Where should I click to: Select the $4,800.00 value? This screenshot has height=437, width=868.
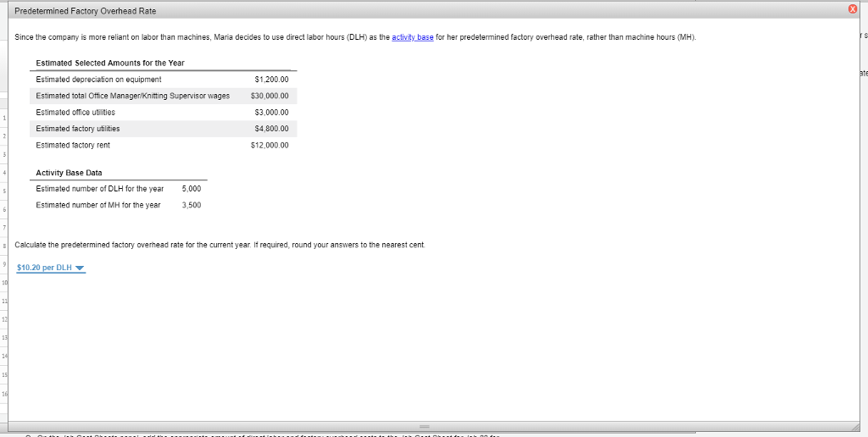[271, 129]
